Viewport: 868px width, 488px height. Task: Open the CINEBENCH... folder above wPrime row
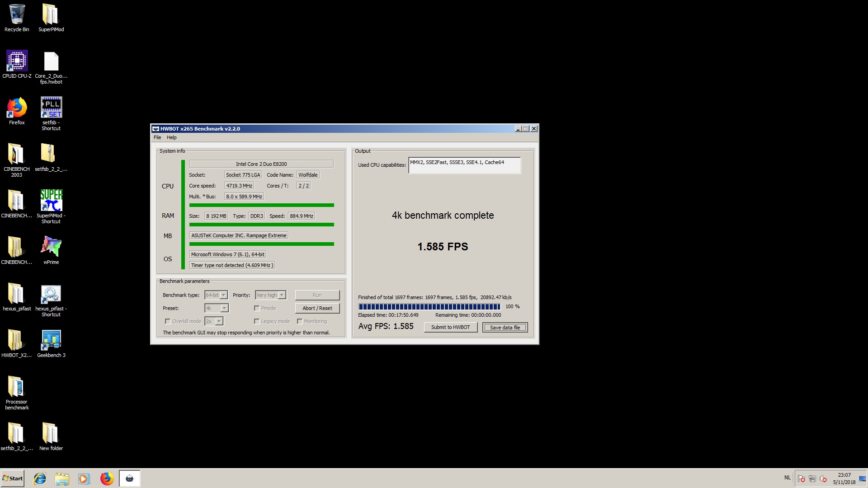point(17,204)
